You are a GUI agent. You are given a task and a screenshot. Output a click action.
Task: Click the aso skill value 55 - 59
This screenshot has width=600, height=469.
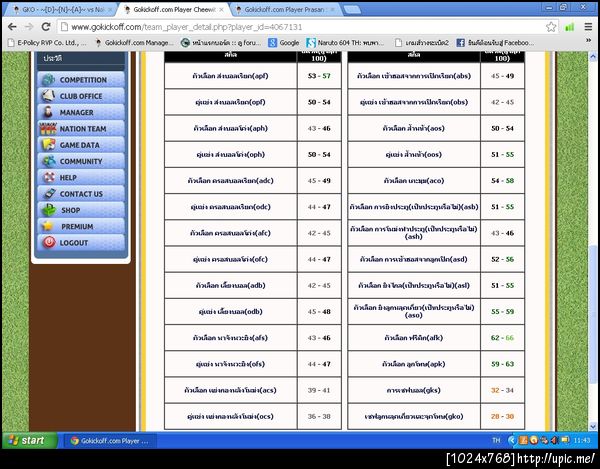tap(502, 311)
